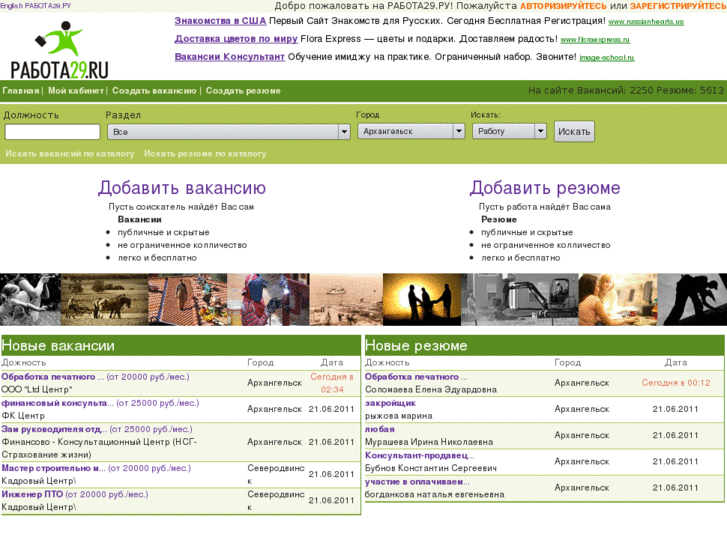Click the Должность search input field
The width and height of the screenshot is (727, 545).
point(52,132)
